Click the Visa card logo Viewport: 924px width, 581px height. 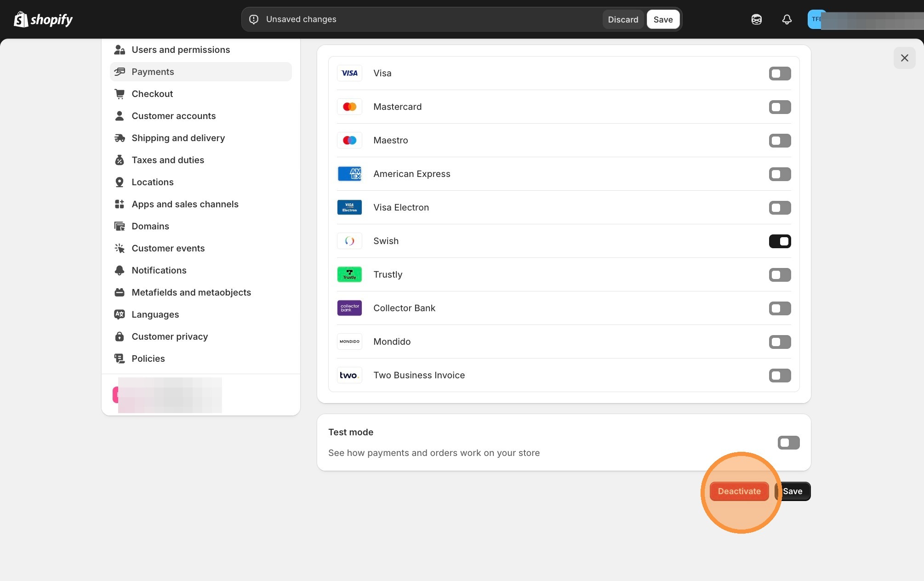(x=349, y=73)
